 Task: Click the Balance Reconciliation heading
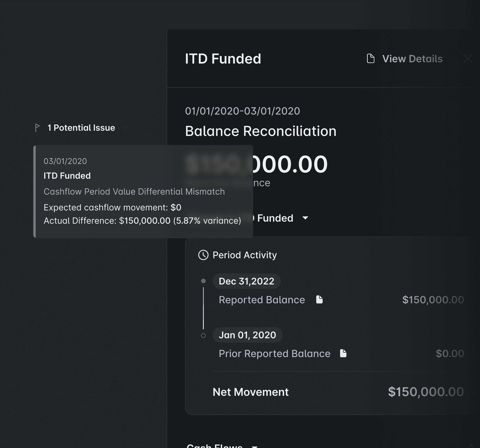261,131
